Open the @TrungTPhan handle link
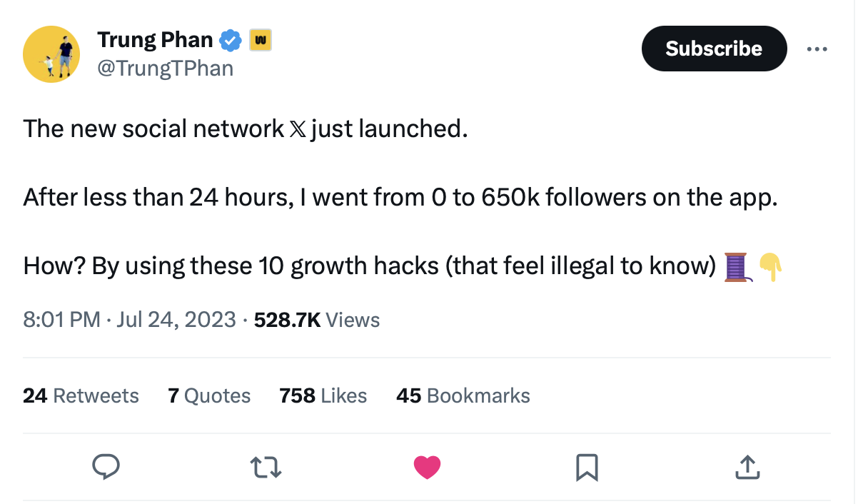The image size is (858, 504). [165, 69]
